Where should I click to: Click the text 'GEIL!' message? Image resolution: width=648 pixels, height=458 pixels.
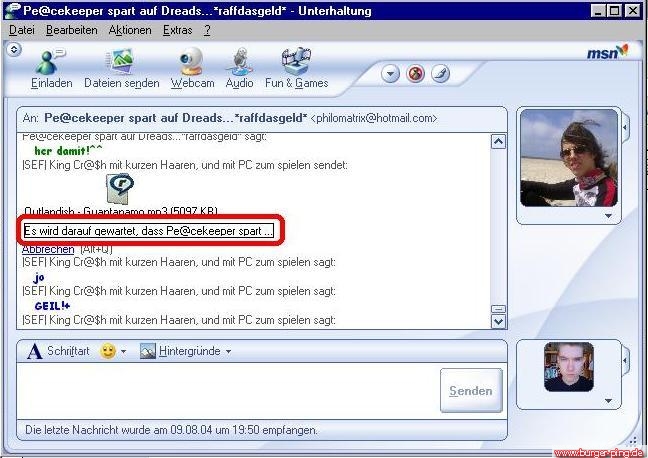[52, 306]
